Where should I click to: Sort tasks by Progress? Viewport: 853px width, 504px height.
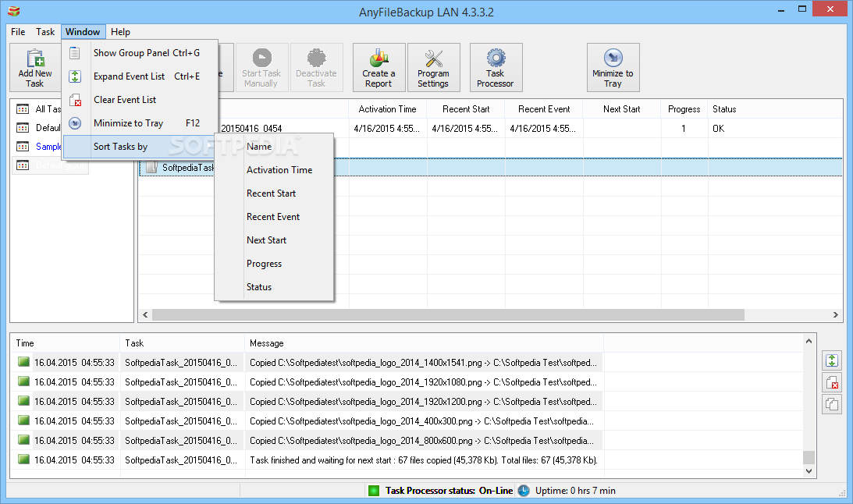[274, 264]
